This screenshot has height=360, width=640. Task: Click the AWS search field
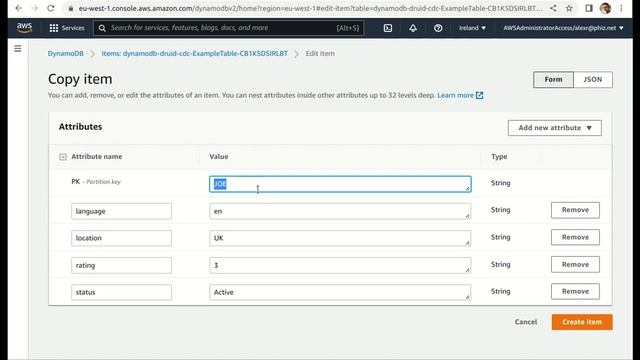point(229,28)
